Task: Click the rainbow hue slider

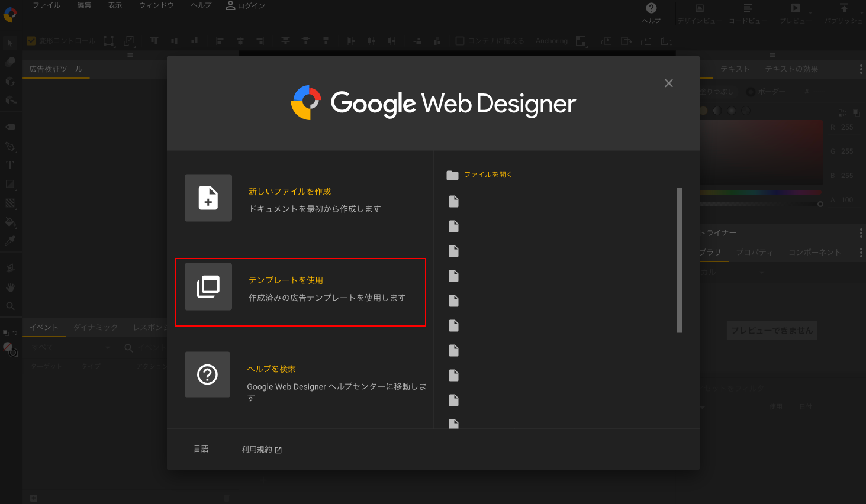Action: tap(760, 192)
